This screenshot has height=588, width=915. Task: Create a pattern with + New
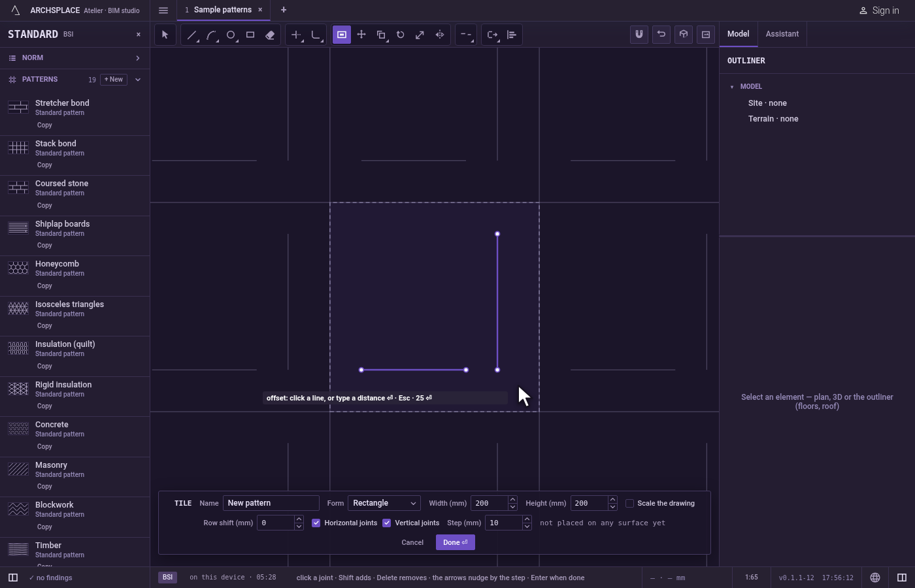point(114,80)
